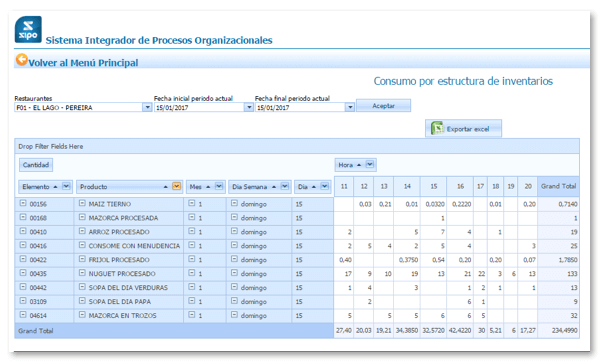Open the Elemento field filter dropdown
The width and height of the screenshot is (600, 363).
66,186
